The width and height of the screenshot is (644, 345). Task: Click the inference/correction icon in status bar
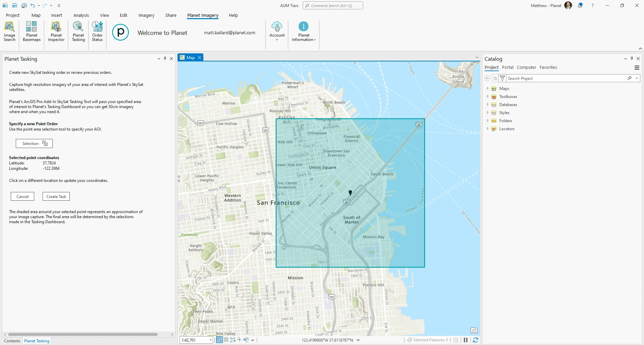tap(240, 340)
